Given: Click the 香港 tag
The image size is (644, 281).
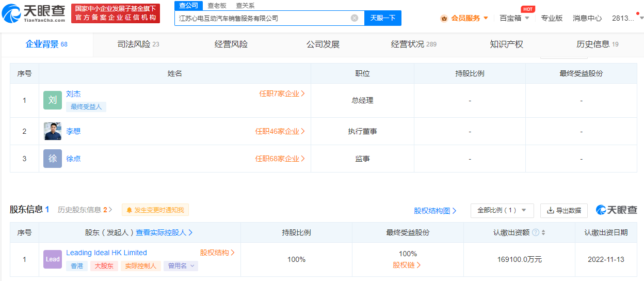Looking at the screenshot, I should [76, 266].
